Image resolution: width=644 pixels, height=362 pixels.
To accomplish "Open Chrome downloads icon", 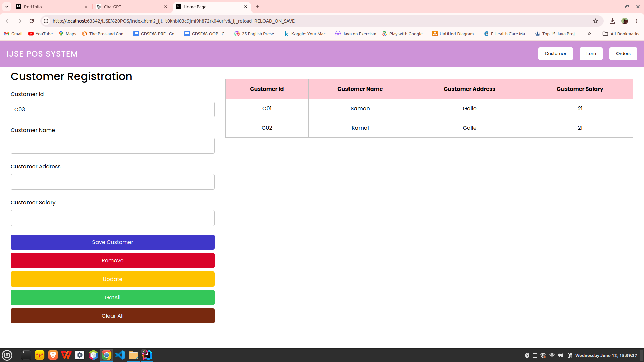I will click(612, 21).
